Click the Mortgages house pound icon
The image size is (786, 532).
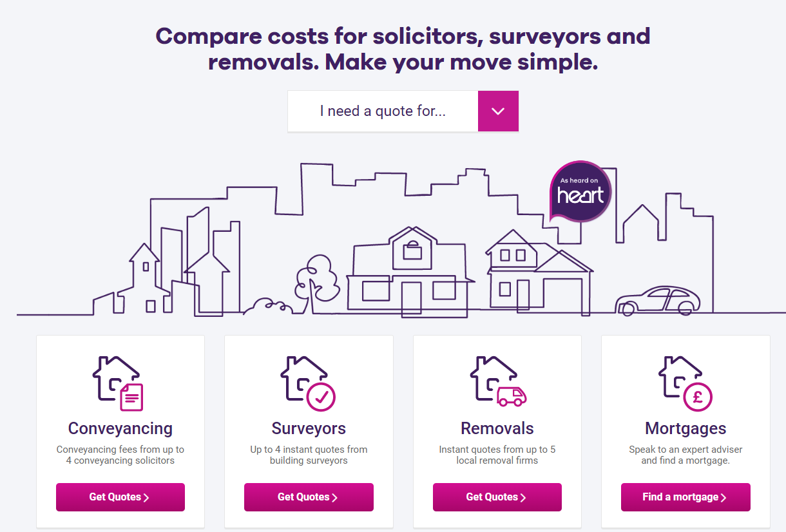[x=685, y=384]
